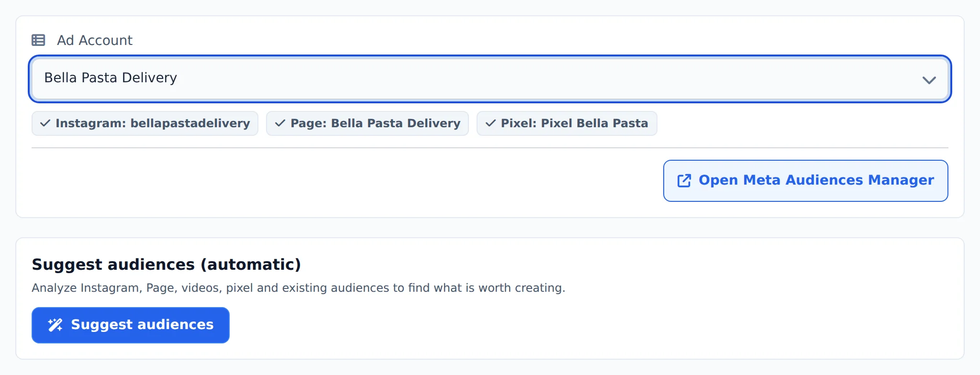Click the checkmark icon on Instagram chip
980x375 pixels.
pos(45,123)
